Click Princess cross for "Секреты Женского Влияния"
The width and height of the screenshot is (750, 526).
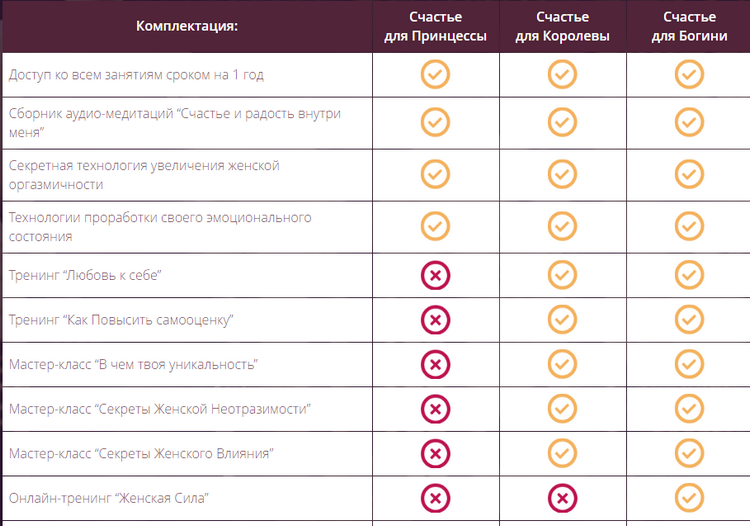tap(435, 454)
